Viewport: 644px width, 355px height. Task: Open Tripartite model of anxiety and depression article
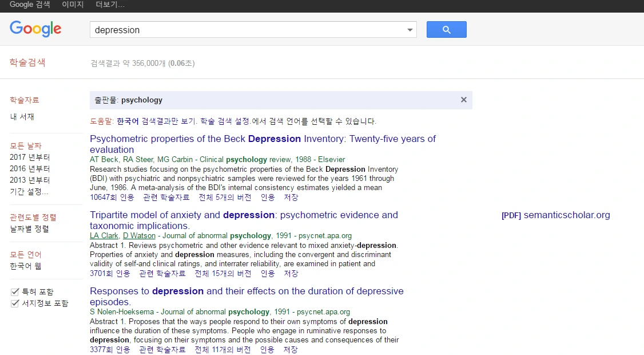(x=244, y=220)
